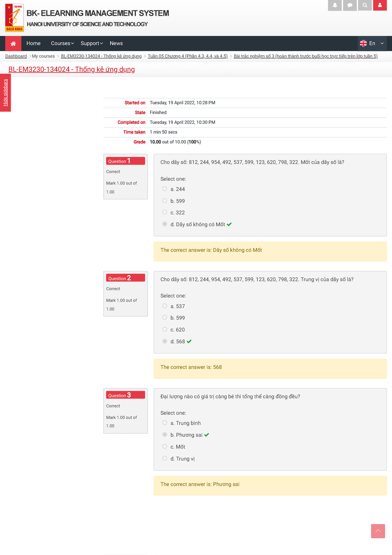Expand the Courses dropdown menu
This screenshot has height=555, width=392.
click(x=62, y=43)
